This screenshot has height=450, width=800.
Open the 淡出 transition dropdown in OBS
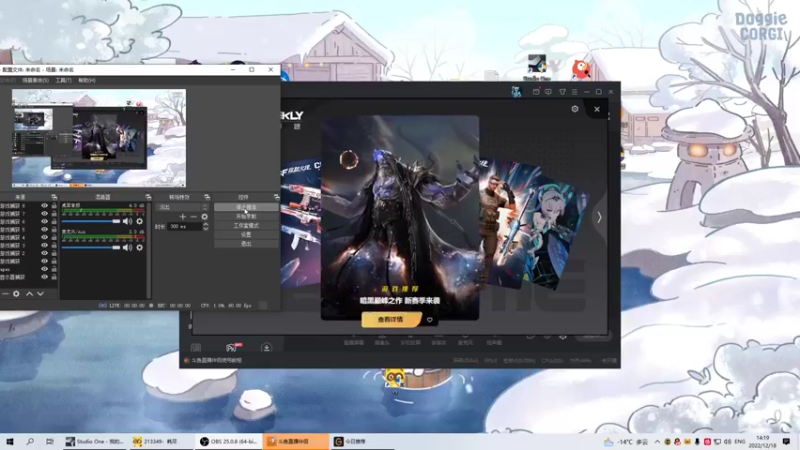182,207
